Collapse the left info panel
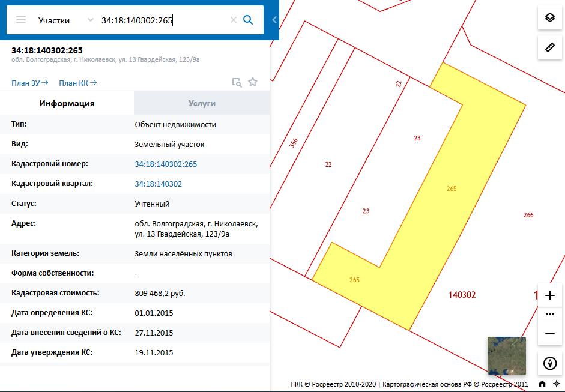Viewport: 565px width, 392px height. pos(274,20)
